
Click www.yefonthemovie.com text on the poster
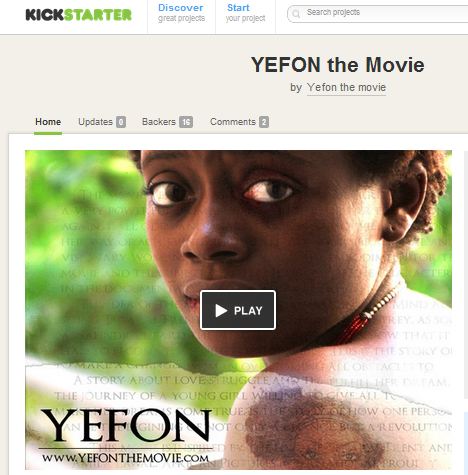coord(126,458)
